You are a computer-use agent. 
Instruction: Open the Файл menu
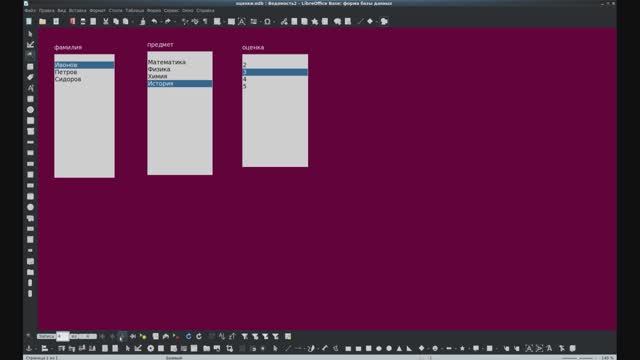30,11
